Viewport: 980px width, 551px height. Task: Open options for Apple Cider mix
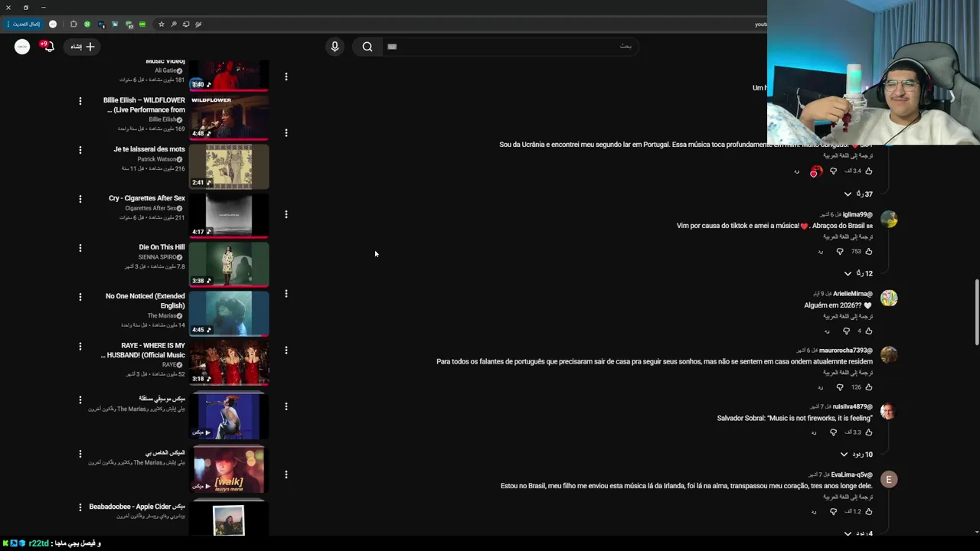(x=80, y=507)
